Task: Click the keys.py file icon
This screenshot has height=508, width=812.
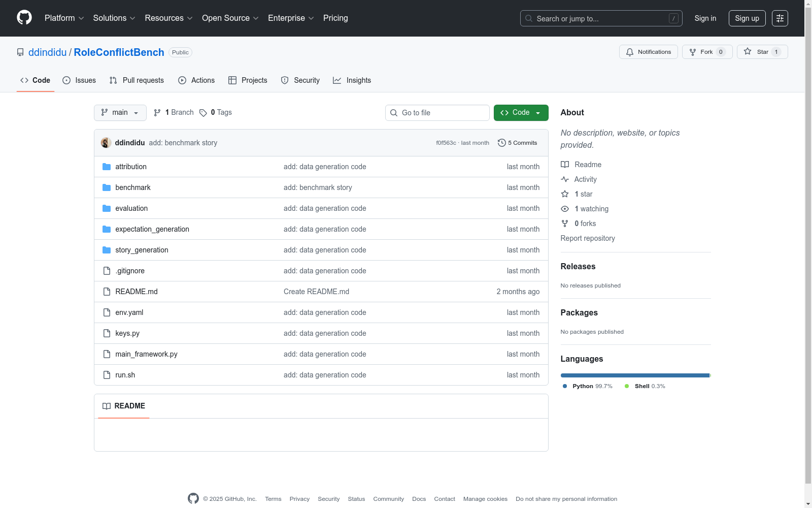Action: tap(107, 333)
